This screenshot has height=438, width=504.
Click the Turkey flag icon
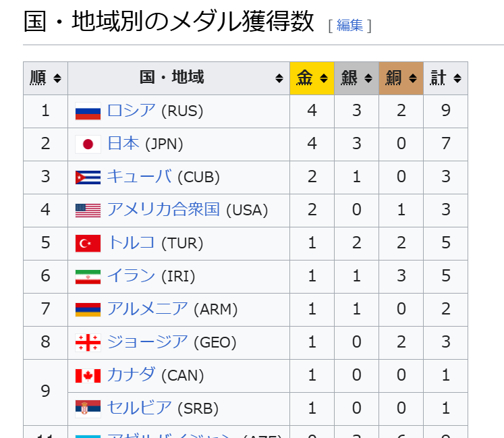pyautogui.click(x=88, y=244)
